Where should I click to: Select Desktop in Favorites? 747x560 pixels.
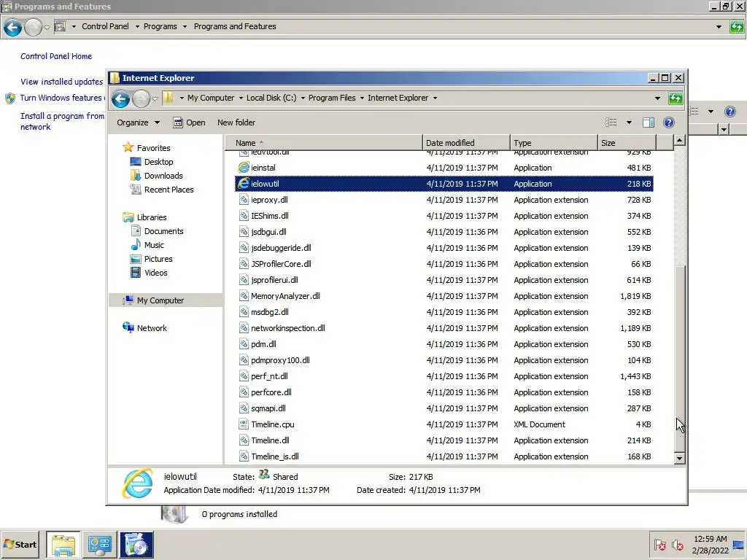(158, 162)
